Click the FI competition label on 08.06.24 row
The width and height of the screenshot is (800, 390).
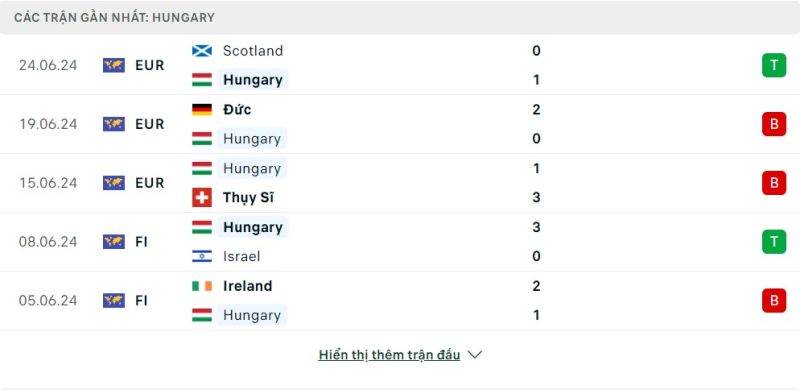141,241
